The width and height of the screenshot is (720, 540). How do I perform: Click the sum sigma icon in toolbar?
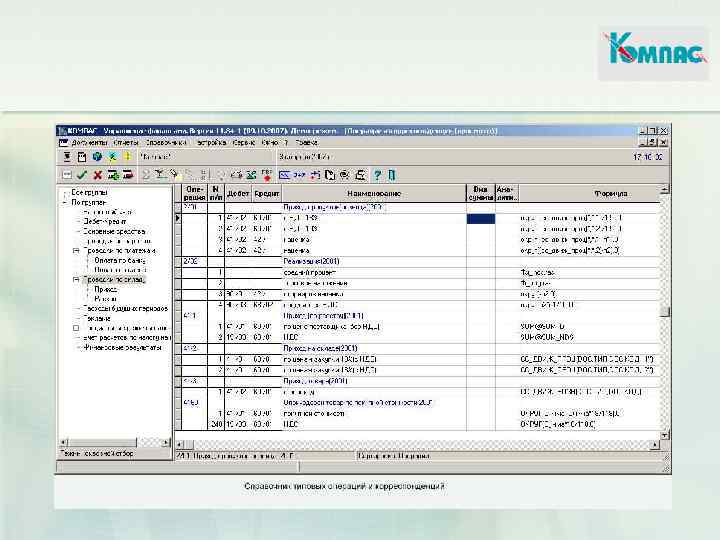(x=145, y=175)
